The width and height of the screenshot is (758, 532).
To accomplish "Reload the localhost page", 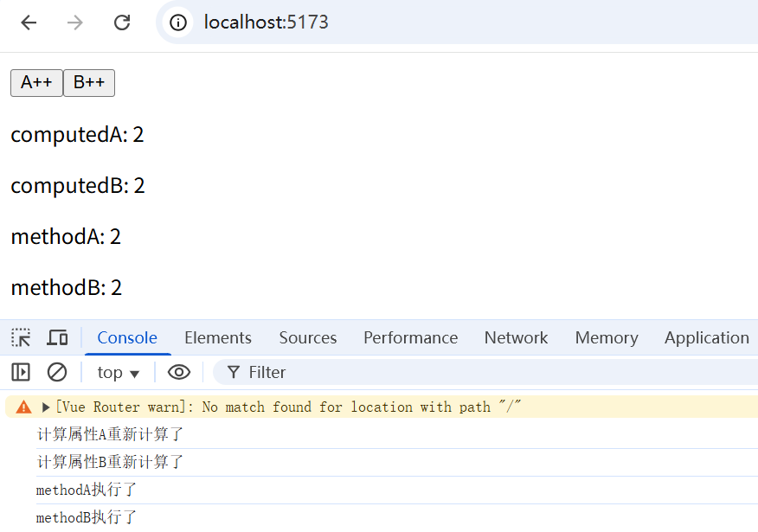I will 122,22.
